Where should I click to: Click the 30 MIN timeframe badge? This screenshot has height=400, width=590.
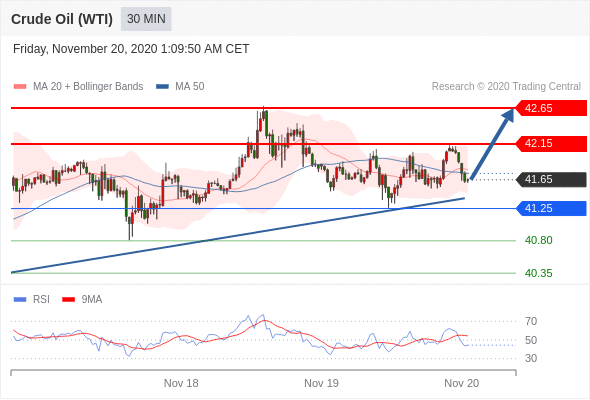(x=146, y=19)
